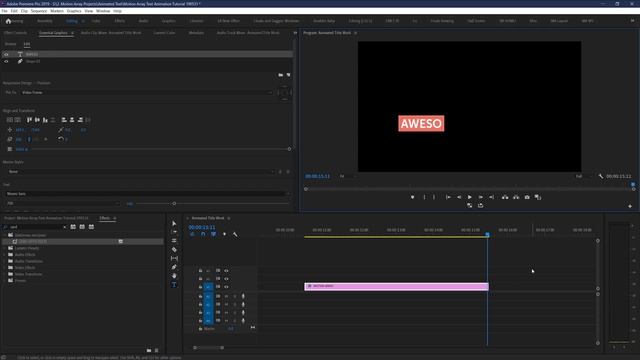640x360 pixels.
Task: Click the timeline settings wrench icon
Action: pos(235,234)
